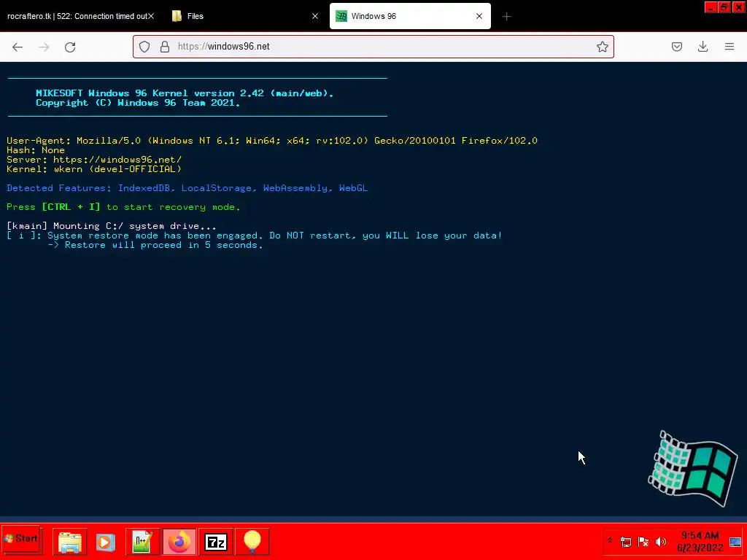This screenshot has width=747, height=560.
Task: Close the Windows 96 tab
Action: tap(479, 16)
